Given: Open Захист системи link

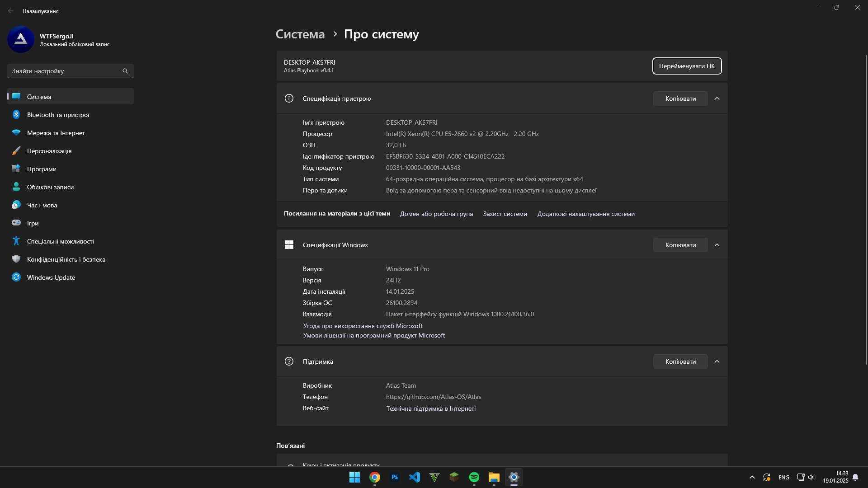Looking at the screenshot, I should tap(505, 214).
